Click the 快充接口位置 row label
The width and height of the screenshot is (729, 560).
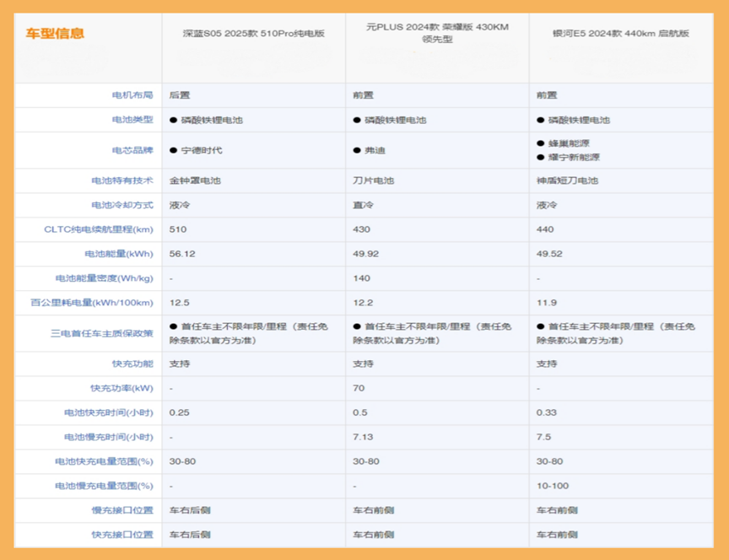click(x=122, y=535)
